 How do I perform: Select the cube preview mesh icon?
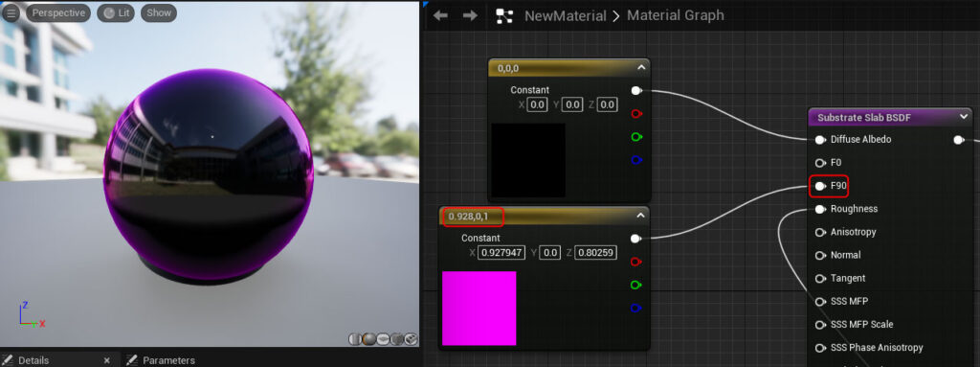click(x=397, y=339)
